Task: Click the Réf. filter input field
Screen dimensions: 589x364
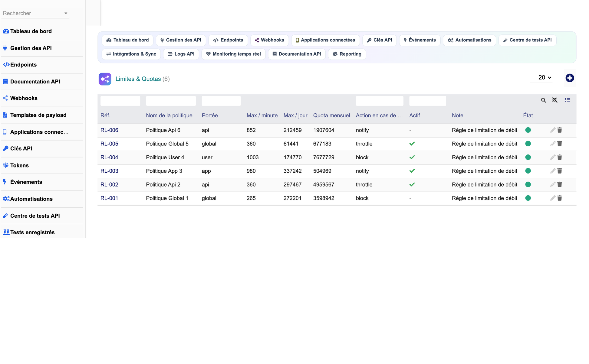Action: 120,101
